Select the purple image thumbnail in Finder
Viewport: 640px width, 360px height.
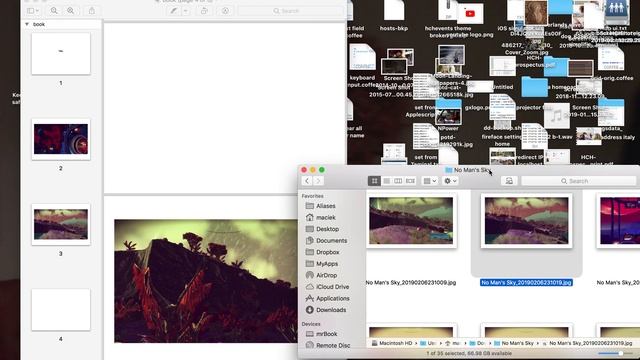pos(618,220)
